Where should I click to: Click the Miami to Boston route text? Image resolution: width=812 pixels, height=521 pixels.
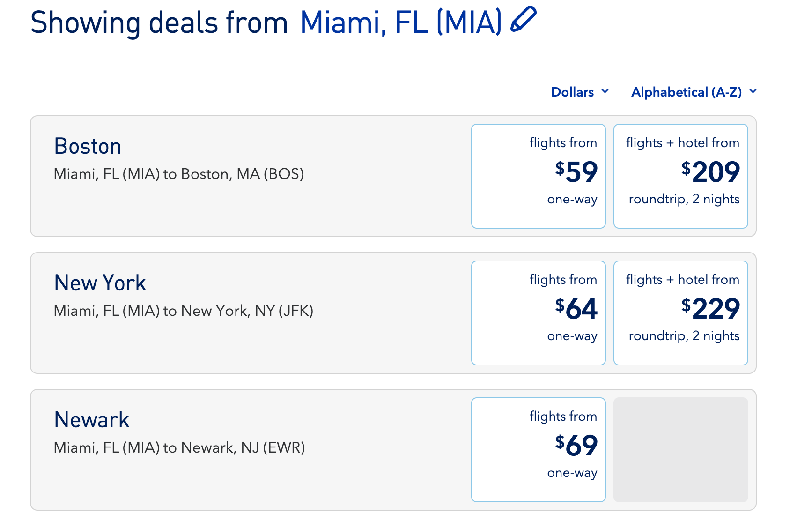tap(179, 174)
